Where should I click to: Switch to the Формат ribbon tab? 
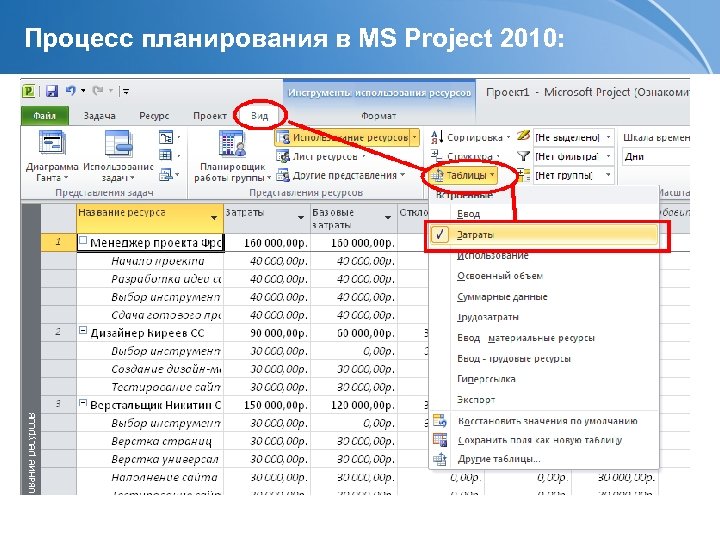coord(378,116)
